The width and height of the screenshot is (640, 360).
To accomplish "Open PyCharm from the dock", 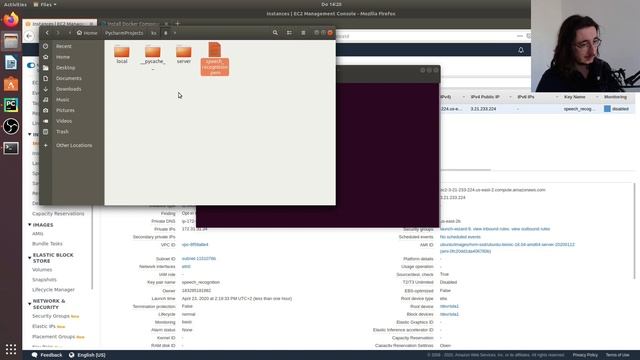I will tap(11, 105).
